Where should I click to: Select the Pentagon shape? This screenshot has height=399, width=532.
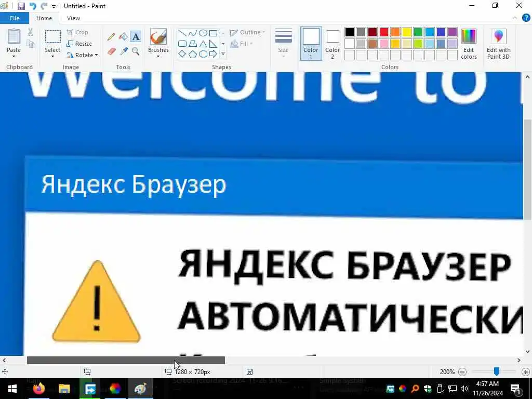pyautogui.click(x=192, y=54)
